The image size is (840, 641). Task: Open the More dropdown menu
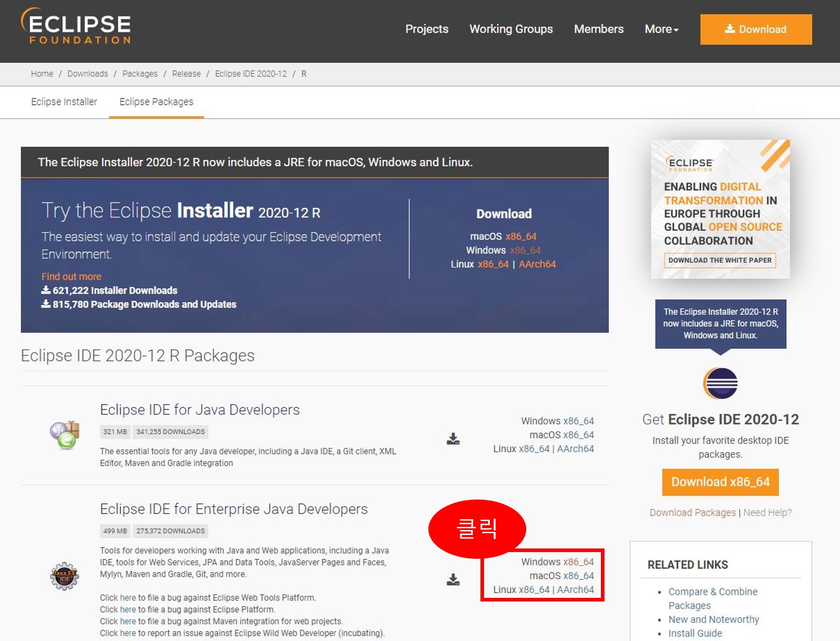coord(662,29)
